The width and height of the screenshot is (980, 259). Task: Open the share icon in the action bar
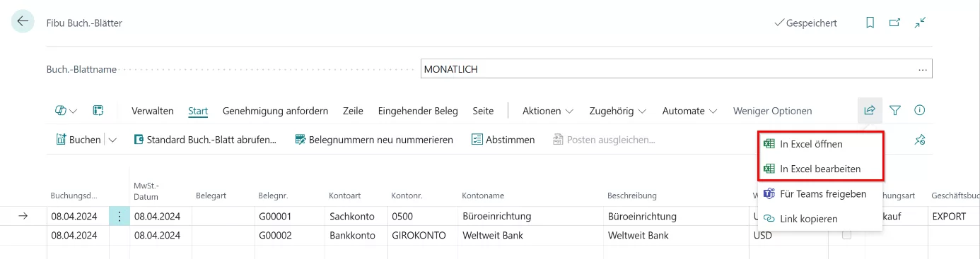(870, 111)
